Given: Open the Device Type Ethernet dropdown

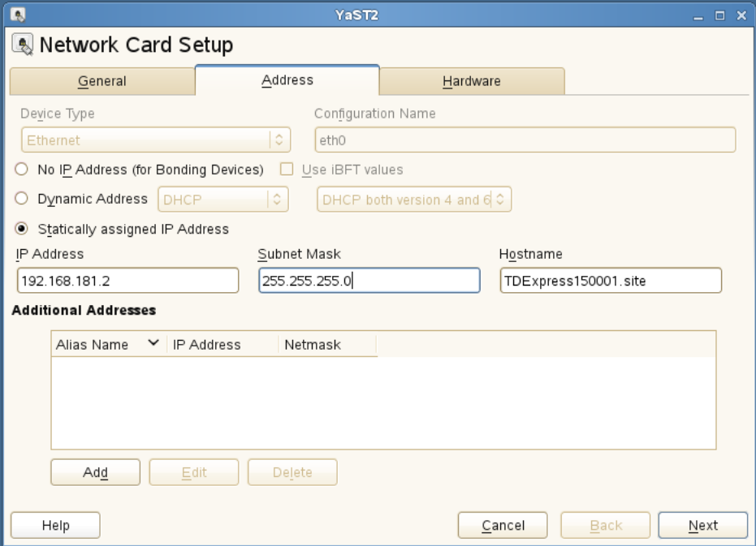Looking at the screenshot, I should click(x=154, y=140).
